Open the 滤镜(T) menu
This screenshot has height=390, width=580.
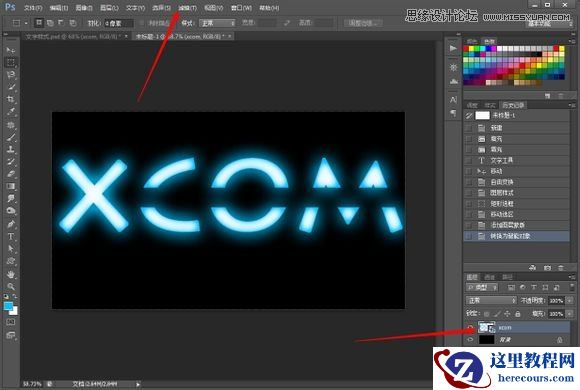188,8
